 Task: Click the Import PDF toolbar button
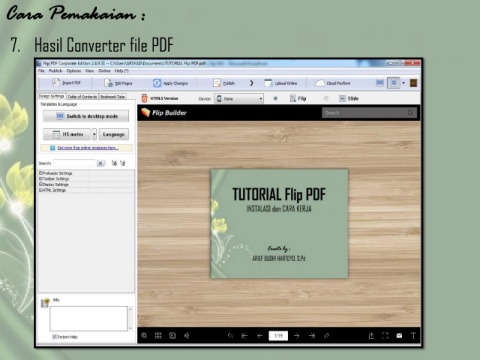click(66, 83)
